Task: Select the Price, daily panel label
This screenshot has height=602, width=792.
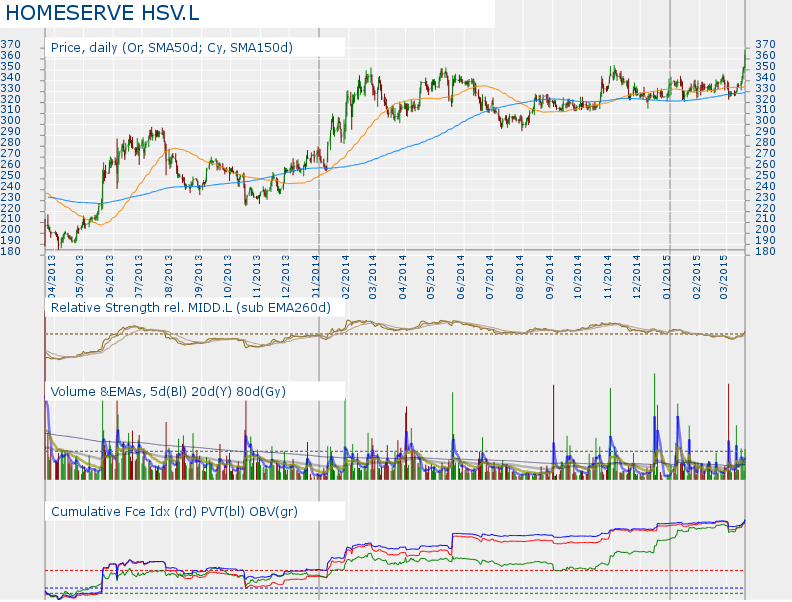Action: [171, 47]
